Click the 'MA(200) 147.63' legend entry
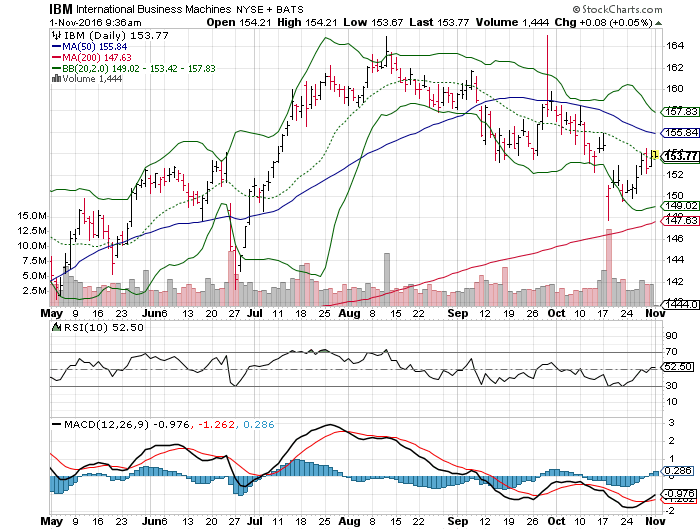 coord(97,58)
